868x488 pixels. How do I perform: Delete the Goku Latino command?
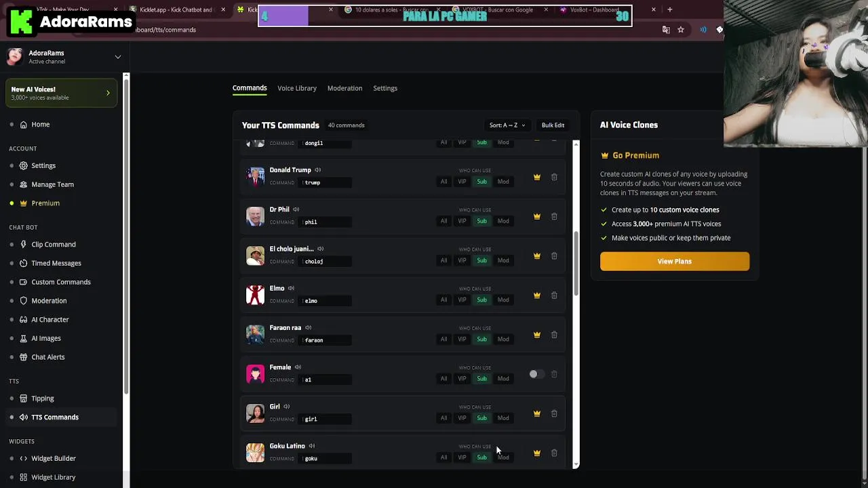point(554,453)
